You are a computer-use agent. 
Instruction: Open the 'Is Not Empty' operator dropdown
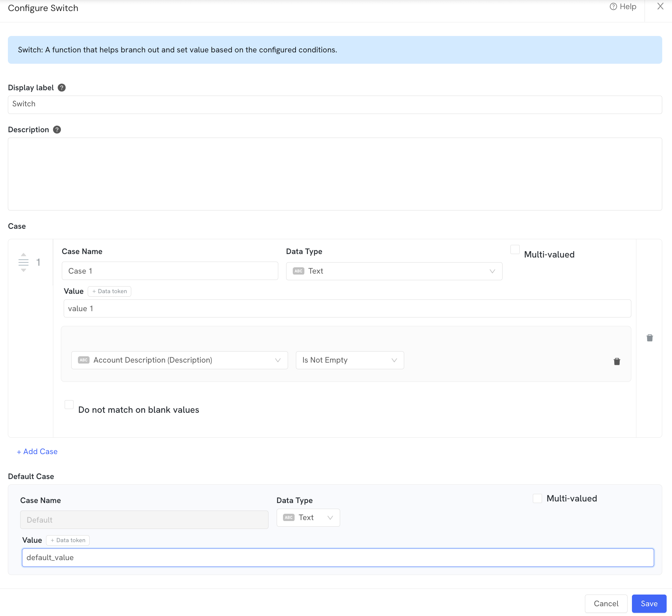pos(350,360)
